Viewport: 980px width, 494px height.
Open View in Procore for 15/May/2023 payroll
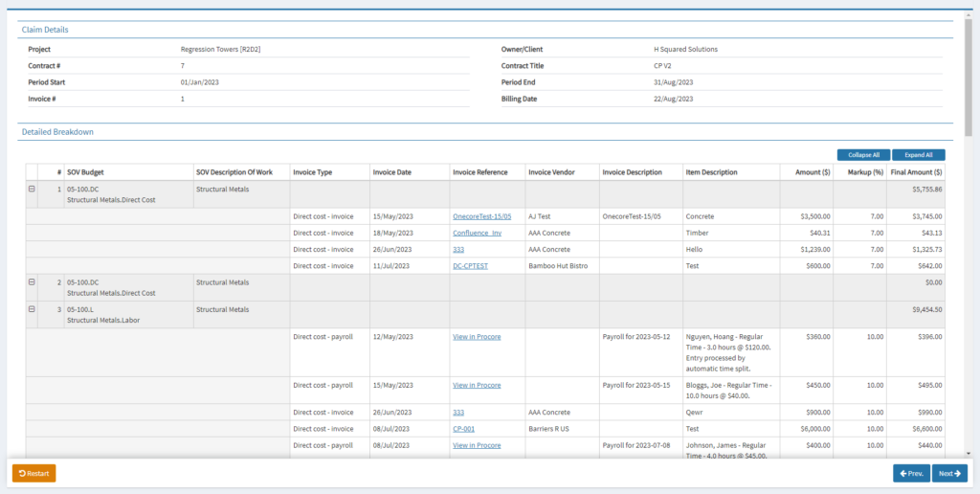pyautogui.click(x=477, y=385)
